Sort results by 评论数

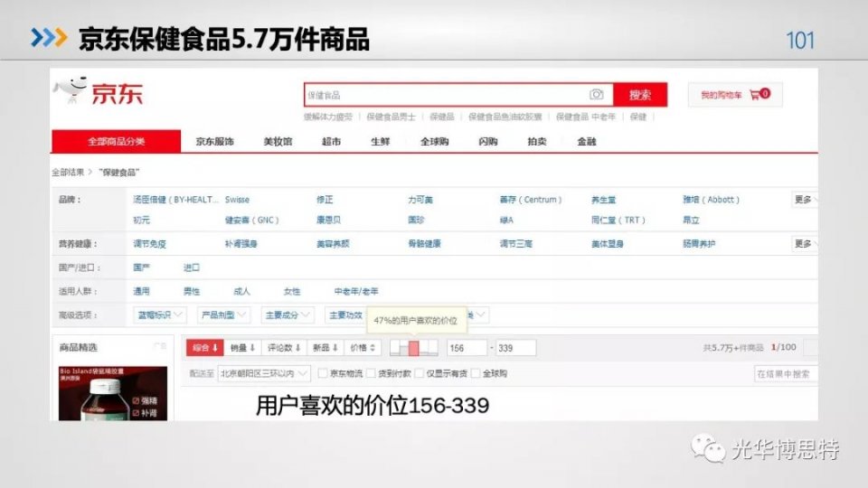tap(284, 348)
